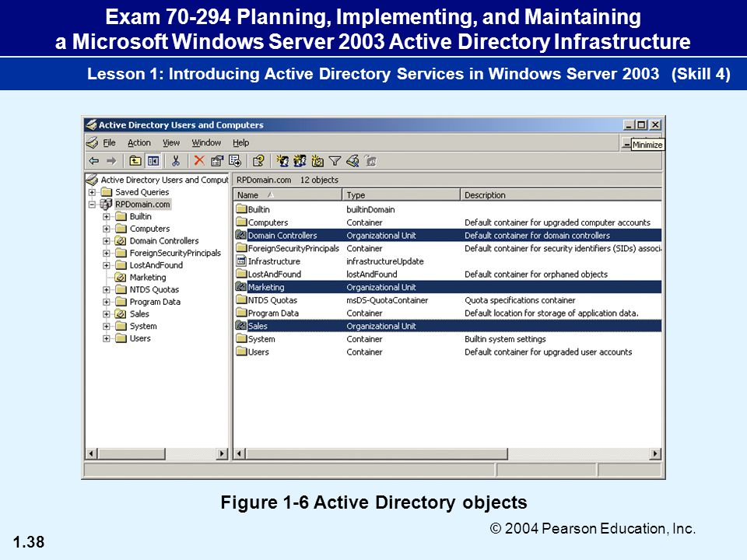
Task: Select Computers row in the object list
Action: click(x=448, y=222)
